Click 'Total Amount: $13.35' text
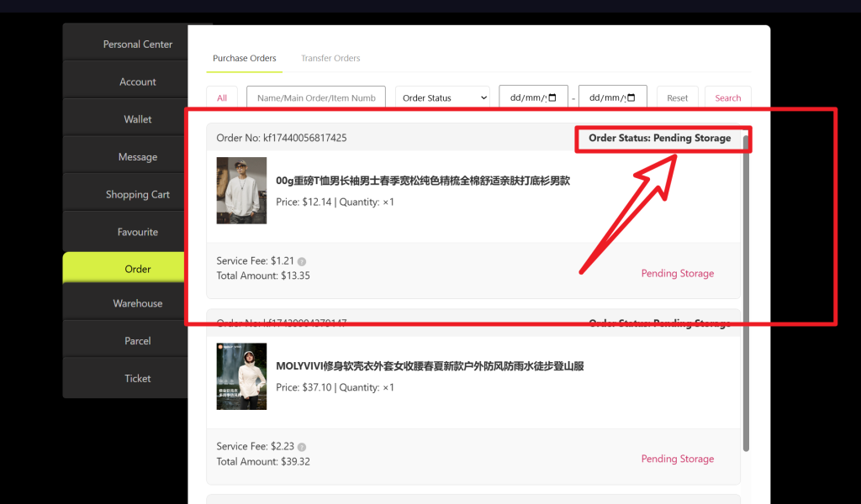Image resolution: width=861 pixels, height=504 pixels. (263, 276)
